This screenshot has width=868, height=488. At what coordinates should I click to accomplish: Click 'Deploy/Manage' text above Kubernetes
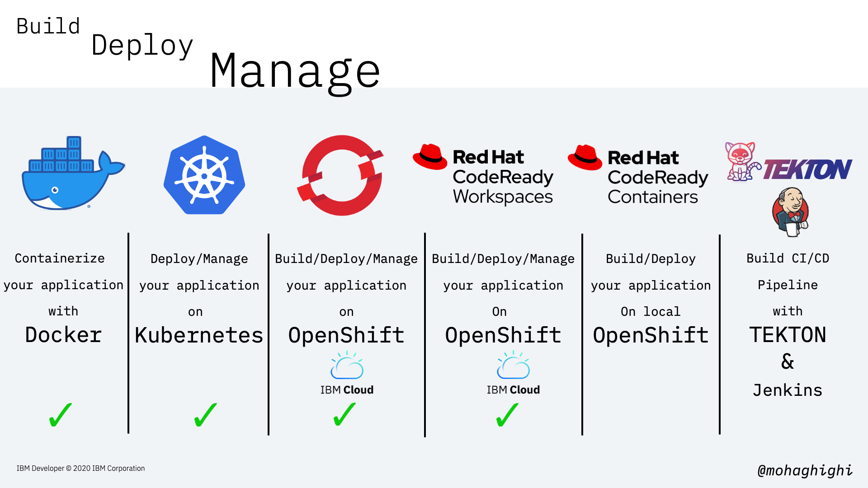[x=199, y=259]
